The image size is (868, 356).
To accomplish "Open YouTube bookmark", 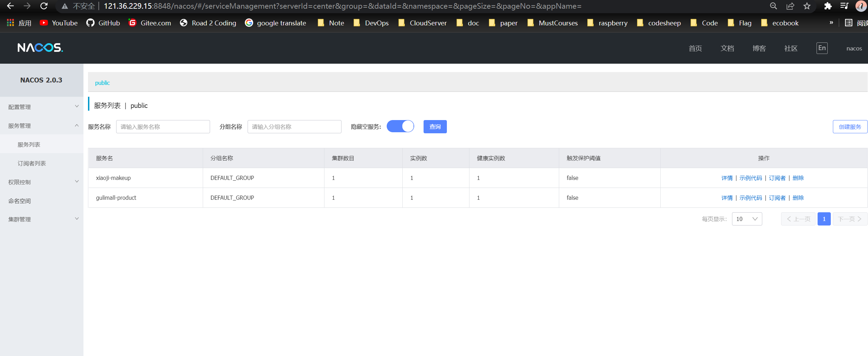I will click(x=59, y=23).
